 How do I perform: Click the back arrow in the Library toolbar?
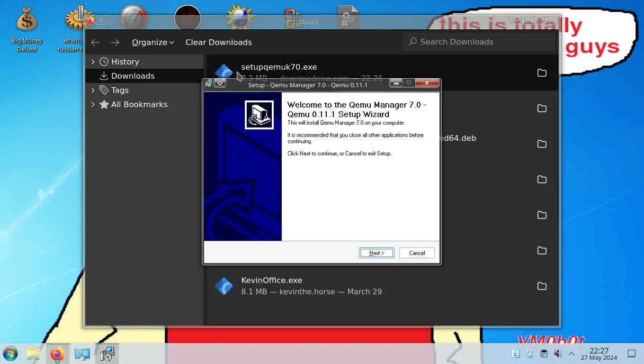pos(95,42)
